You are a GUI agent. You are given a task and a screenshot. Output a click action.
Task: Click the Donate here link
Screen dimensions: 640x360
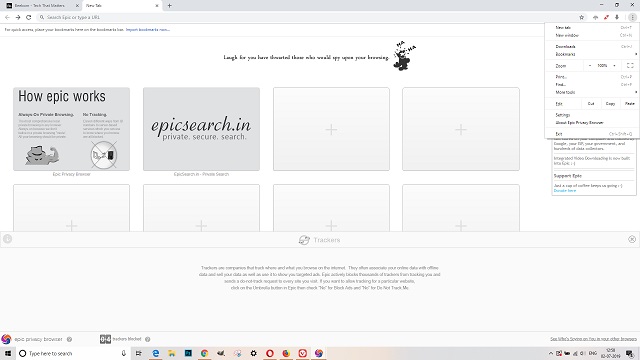[x=565, y=191]
